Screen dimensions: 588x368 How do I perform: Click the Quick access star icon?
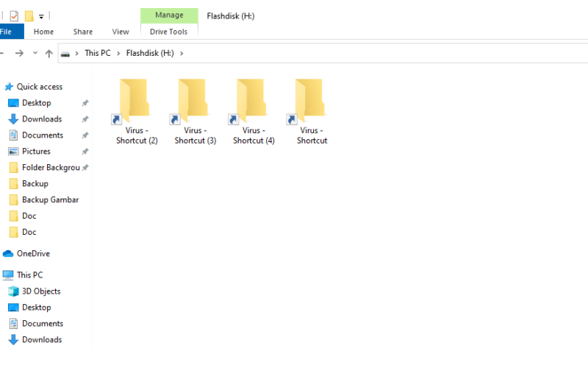tap(9, 87)
